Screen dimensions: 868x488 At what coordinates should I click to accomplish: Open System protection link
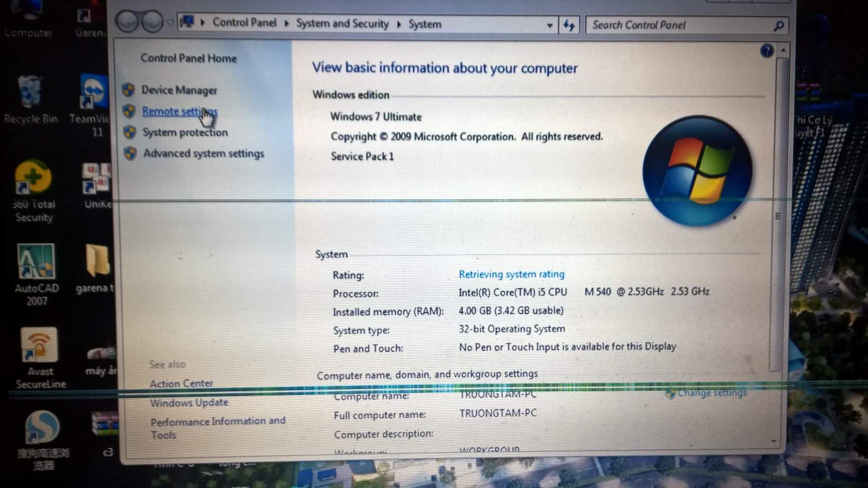185,132
